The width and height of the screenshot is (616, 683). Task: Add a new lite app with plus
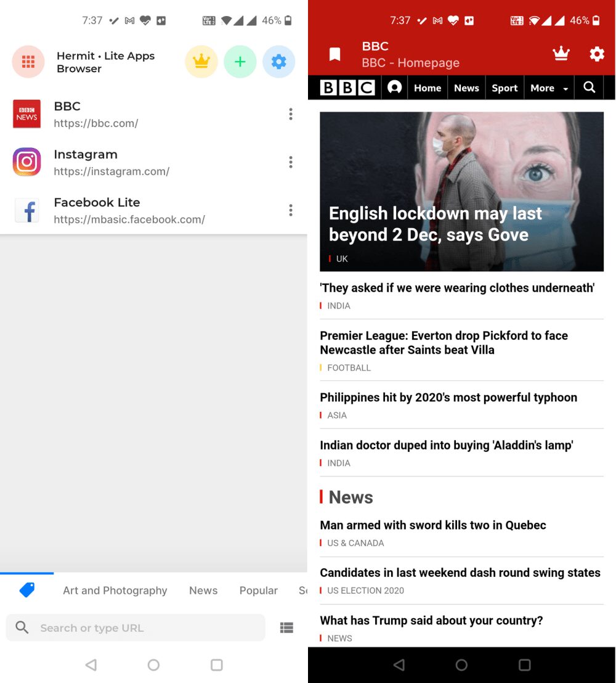click(240, 62)
